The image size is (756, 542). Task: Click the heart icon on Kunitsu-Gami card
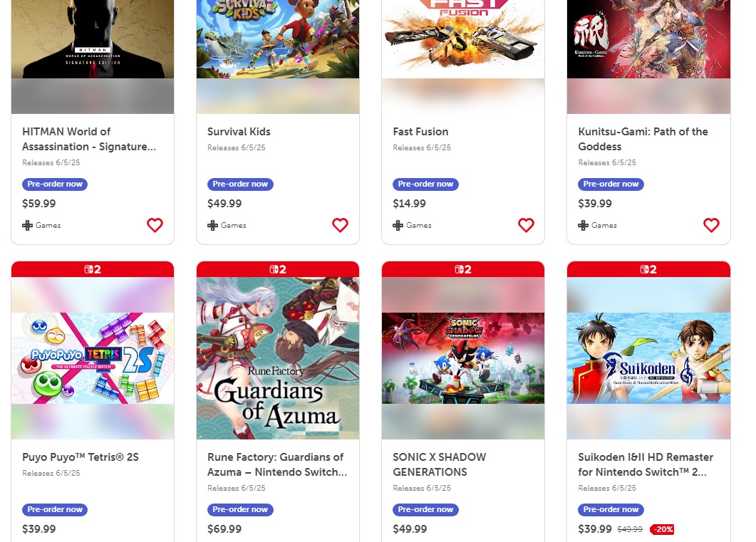(711, 225)
